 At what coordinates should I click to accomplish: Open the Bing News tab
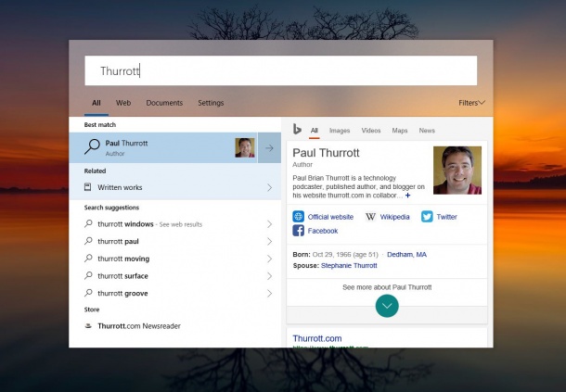pos(427,130)
